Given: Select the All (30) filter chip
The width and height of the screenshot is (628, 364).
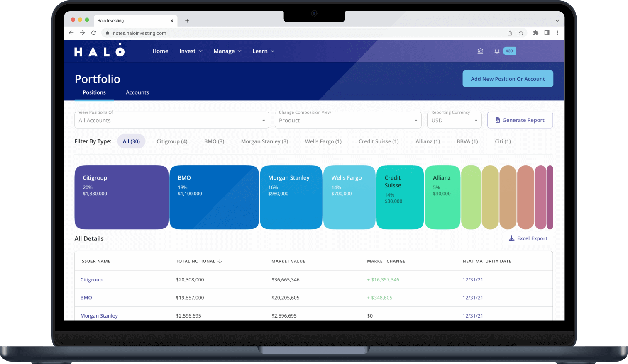Looking at the screenshot, I should click(x=131, y=141).
